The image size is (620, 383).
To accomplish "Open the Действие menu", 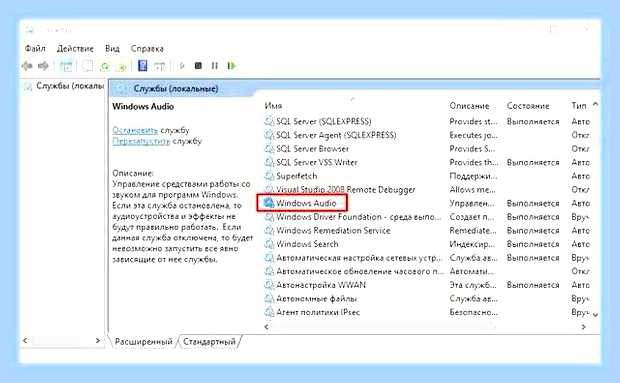I will (x=75, y=49).
